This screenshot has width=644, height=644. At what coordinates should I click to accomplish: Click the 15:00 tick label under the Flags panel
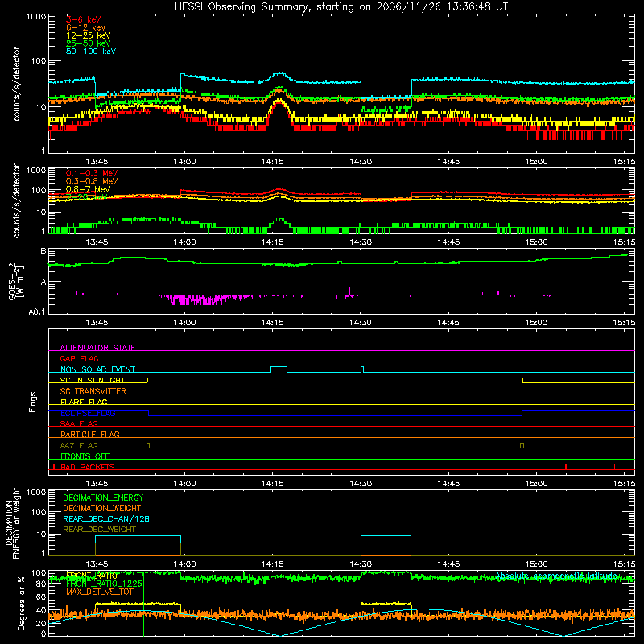pyautogui.click(x=536, y=484)
